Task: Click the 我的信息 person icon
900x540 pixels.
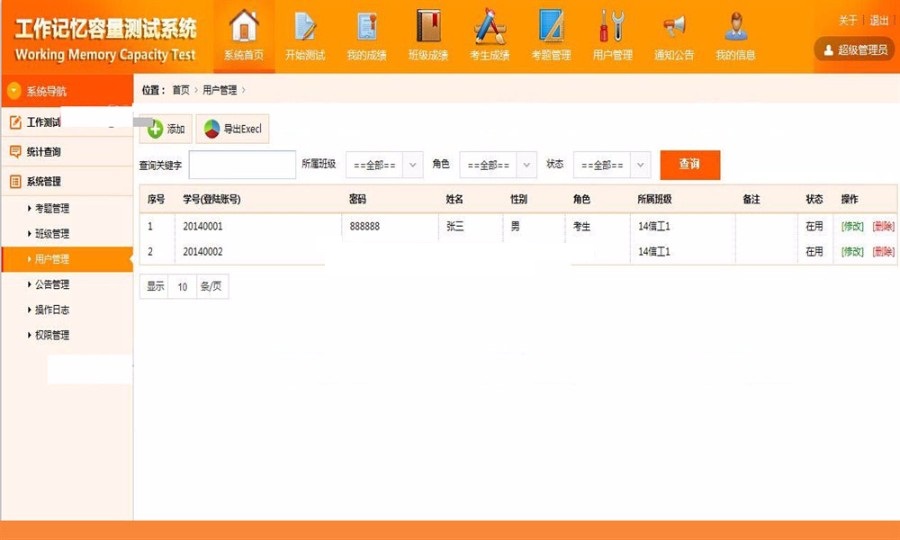Action: pyautogui.click(x=735, y=27)
